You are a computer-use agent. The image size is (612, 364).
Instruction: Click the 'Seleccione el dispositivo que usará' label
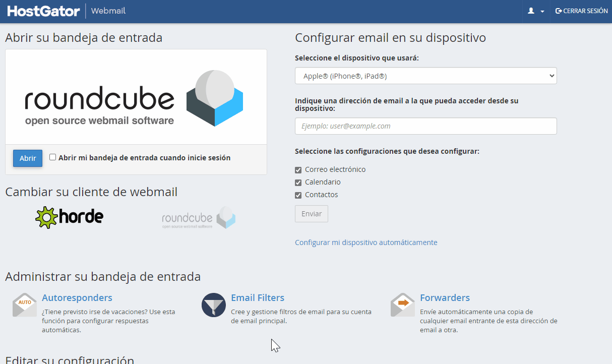[x=357, y=58]
